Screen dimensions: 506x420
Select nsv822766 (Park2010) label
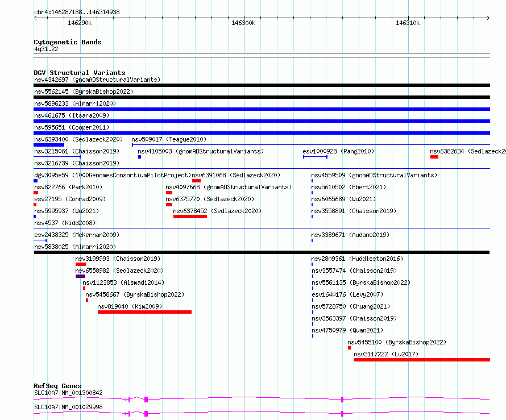tap(68, 187)
